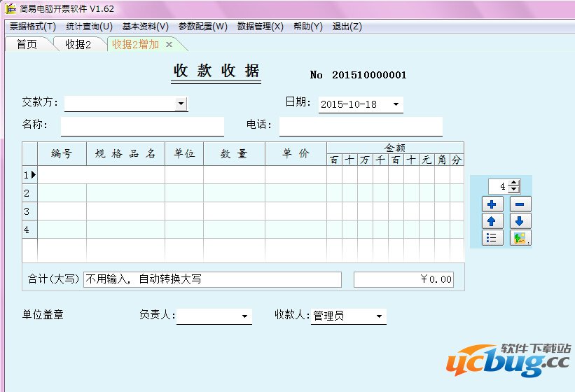Click the bulleted list icon button
The image size is (575, 392).
492,238
